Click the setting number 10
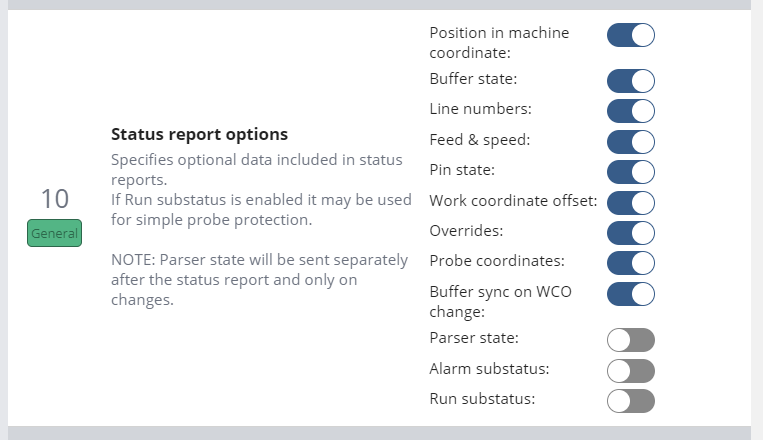The height and width of the screenshot is (440, 763). coord(54,198)
